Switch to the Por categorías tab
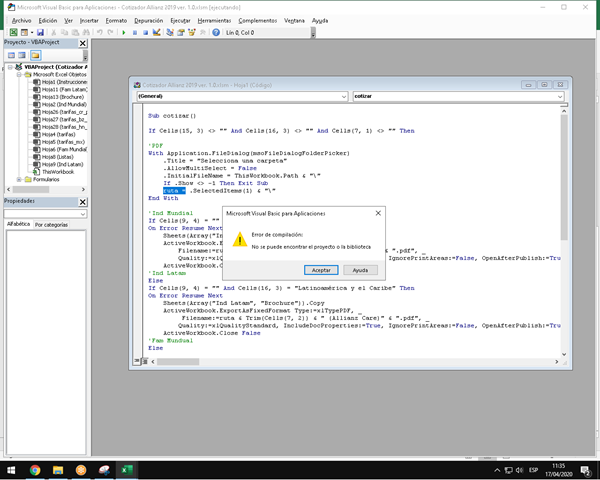The height and width of the screenshot is (480, 600). tap(52, 225)
